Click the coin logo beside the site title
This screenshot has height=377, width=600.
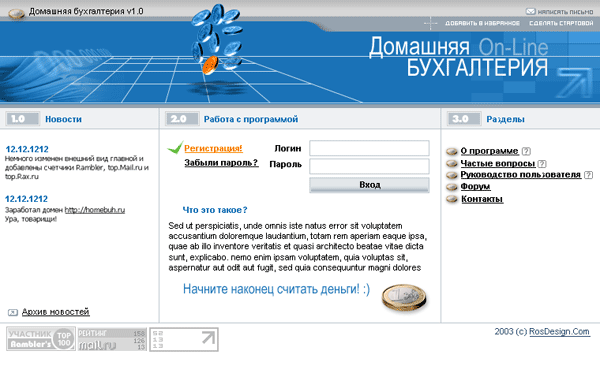point(16,14)
